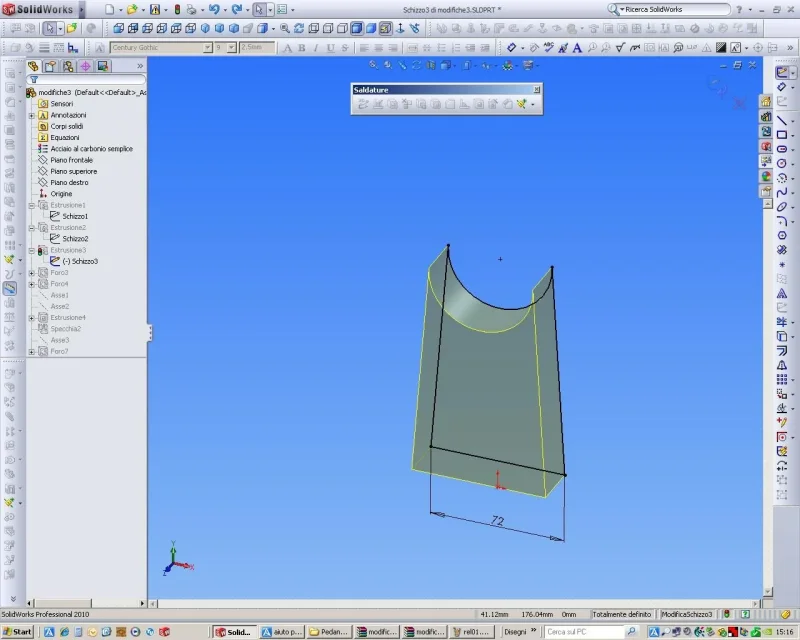This screenshot has height=640, width=800.
Task: Open the font size 9 dropdown
Action: [x=231, y=47]
